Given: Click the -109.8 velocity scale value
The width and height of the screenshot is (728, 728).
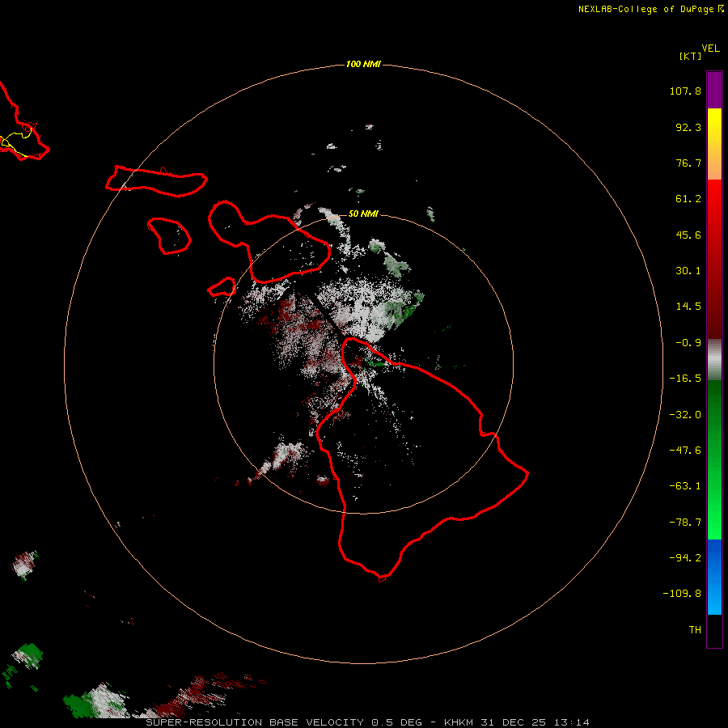Looking at the screenshot, I should (x=682, y=594).
